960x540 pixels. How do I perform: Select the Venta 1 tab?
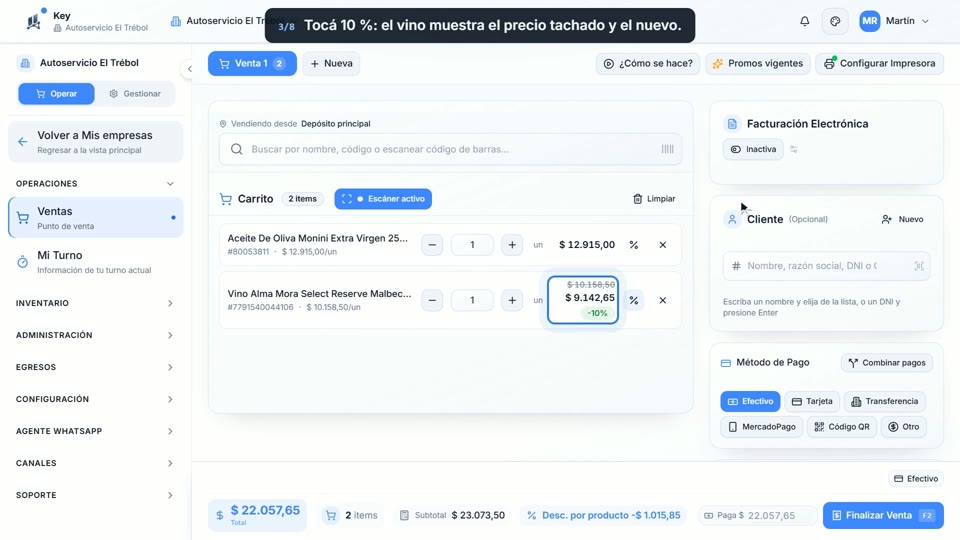coord(252,64)
